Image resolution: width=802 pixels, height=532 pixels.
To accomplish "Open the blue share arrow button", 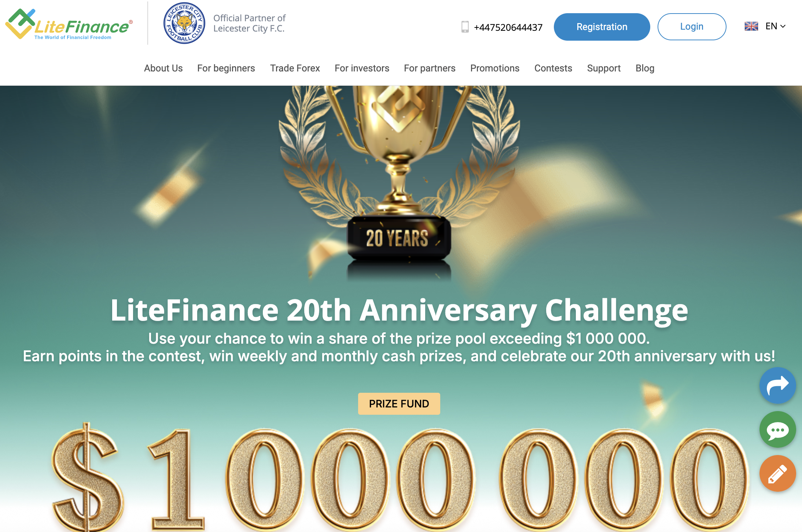I will point(777,385).
